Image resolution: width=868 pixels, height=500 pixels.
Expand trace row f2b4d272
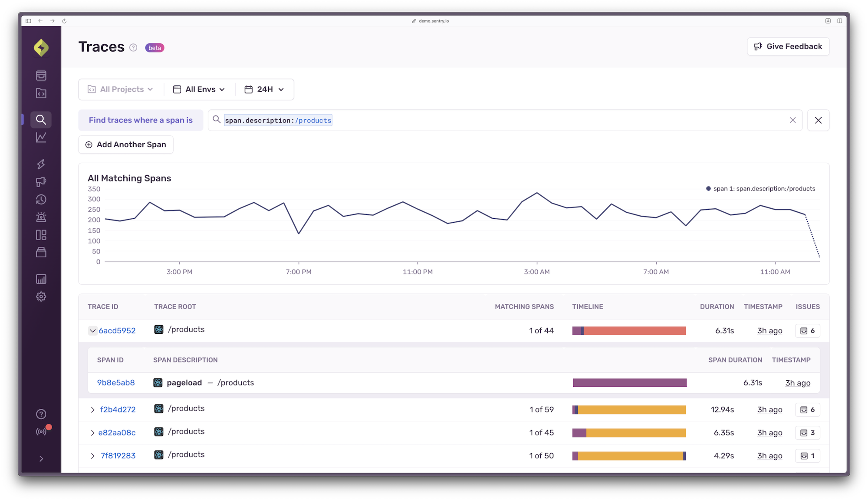pyautogui.click(x=92, y=409)
